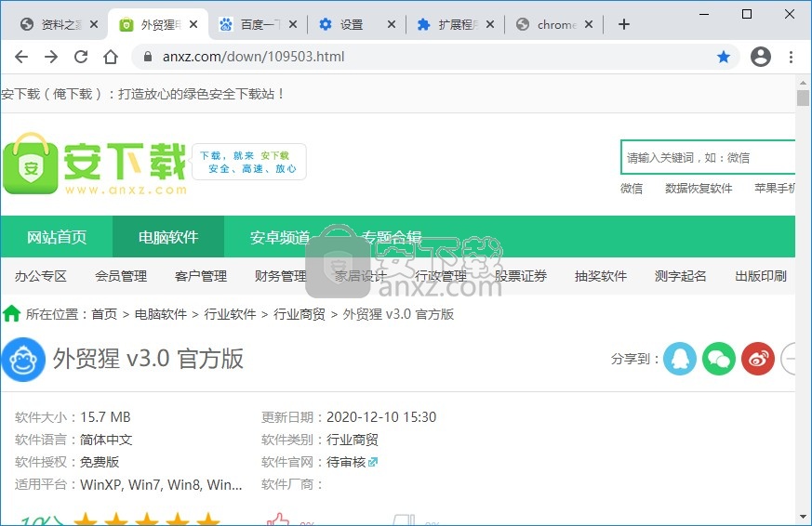The image size is (812, 526).
Task: Click the 安下载 green bag logo
Action: point(31,164)
